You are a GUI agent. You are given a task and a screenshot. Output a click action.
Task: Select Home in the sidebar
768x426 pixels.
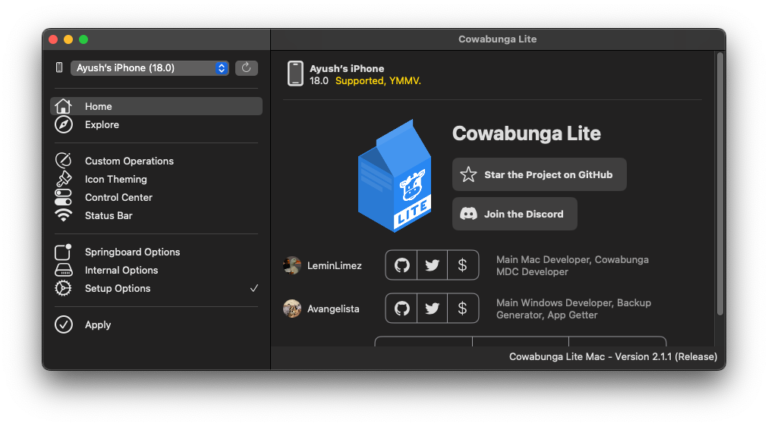[x=98, y=106]
